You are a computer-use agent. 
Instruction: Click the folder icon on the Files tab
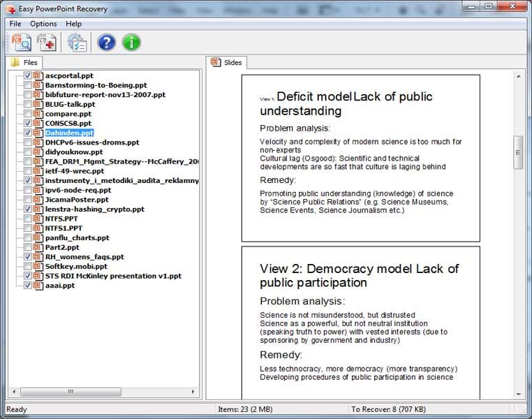coord(15,62)
